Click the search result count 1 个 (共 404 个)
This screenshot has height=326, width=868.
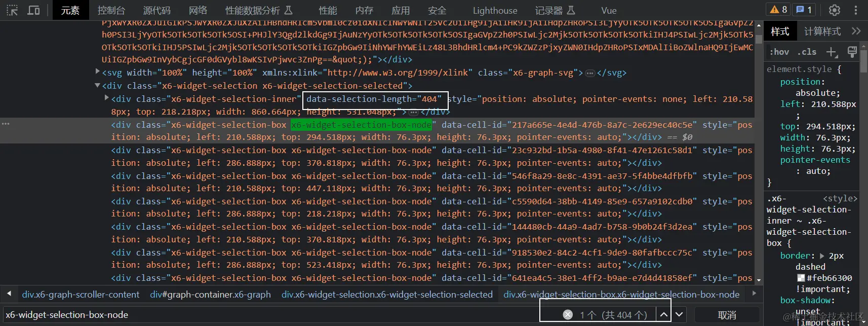613,315
